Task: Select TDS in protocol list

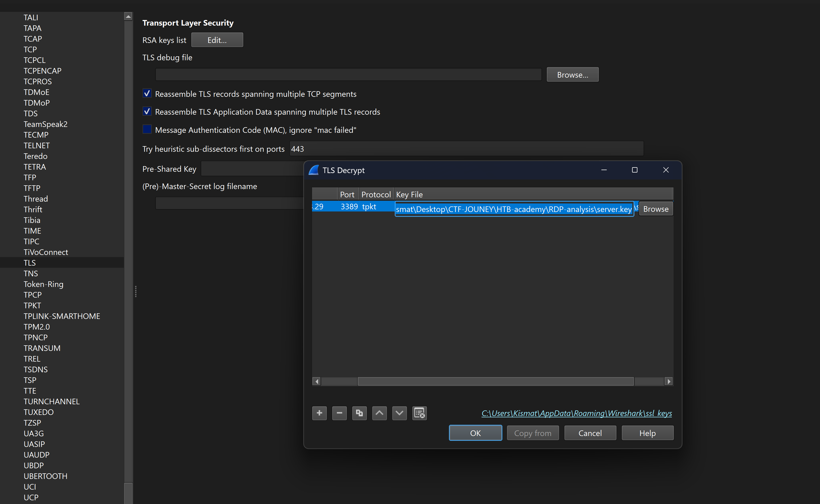Action: pos(30,113)
